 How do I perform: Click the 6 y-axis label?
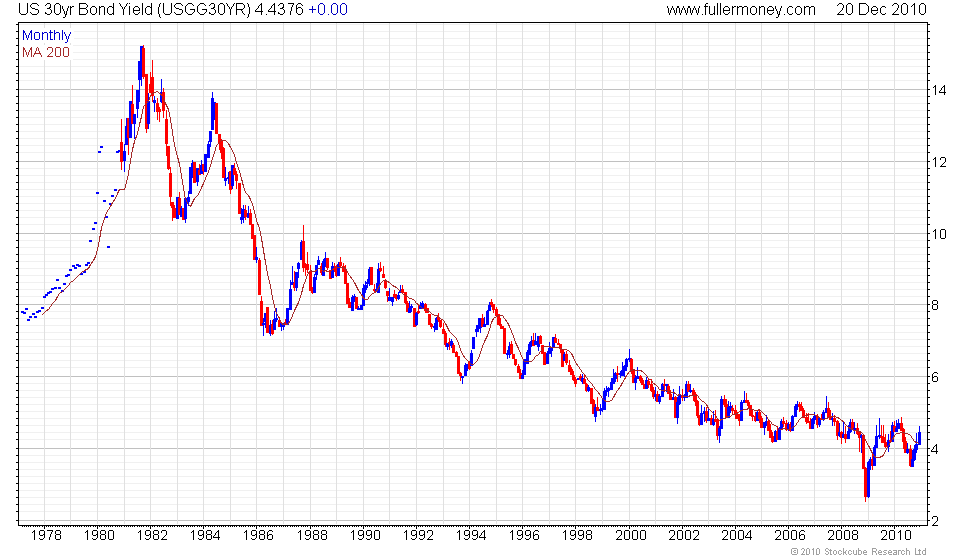click(x=936, y=377)
